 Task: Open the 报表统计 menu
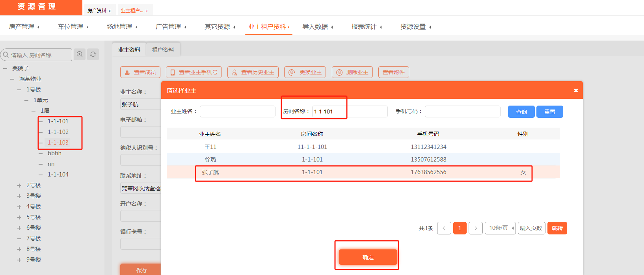coord(366,27)
